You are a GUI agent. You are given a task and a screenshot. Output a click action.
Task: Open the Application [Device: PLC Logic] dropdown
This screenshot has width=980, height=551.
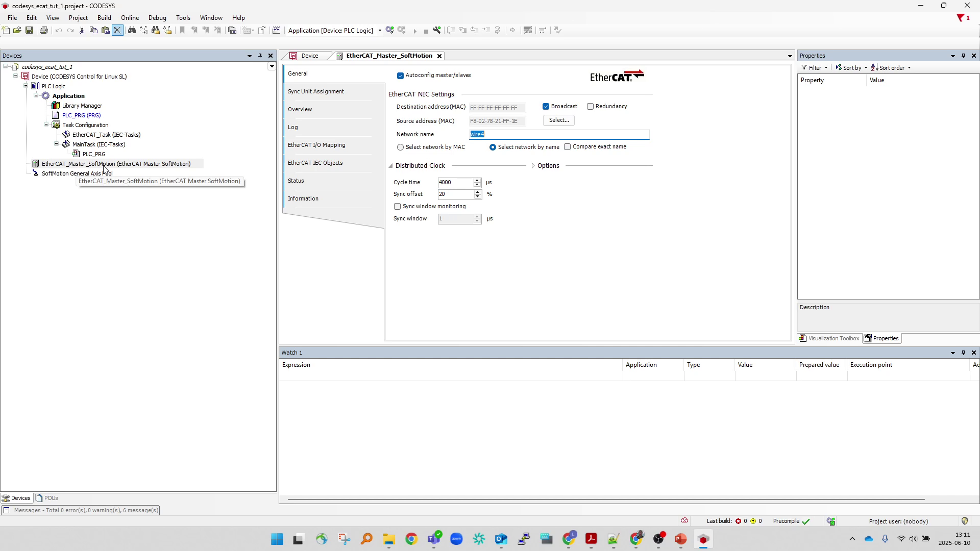tap(379, 30)
